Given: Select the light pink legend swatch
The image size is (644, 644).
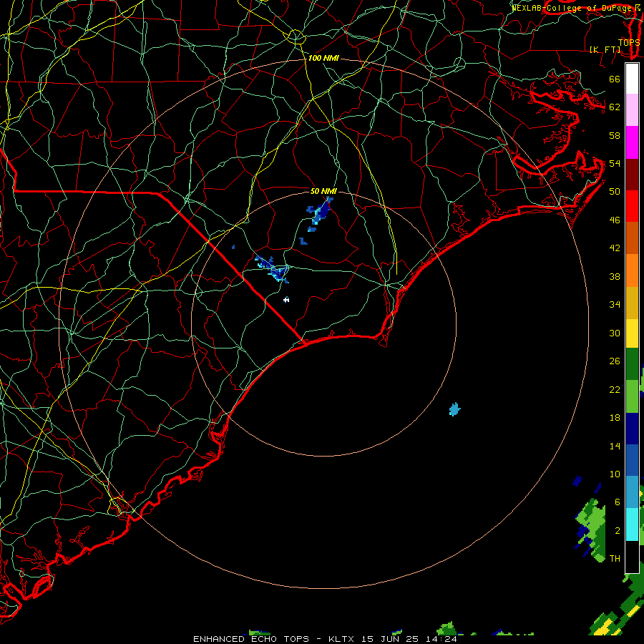Looking at the screenshot, I should (632, 110).
